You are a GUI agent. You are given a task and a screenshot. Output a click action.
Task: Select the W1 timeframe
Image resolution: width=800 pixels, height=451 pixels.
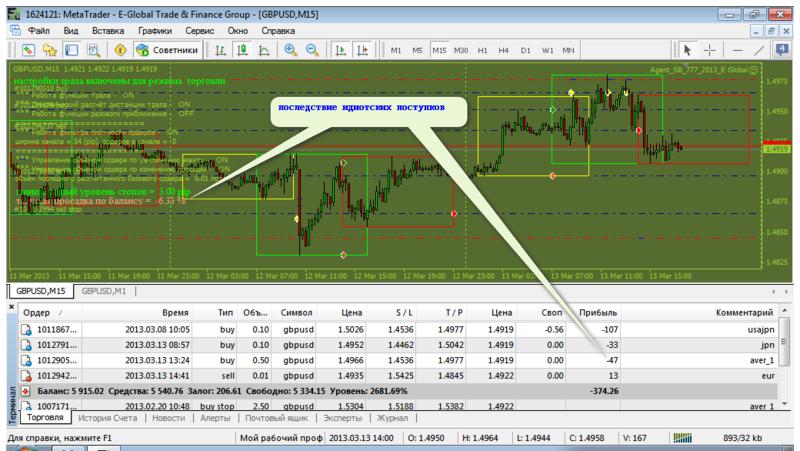pos(547,51)
